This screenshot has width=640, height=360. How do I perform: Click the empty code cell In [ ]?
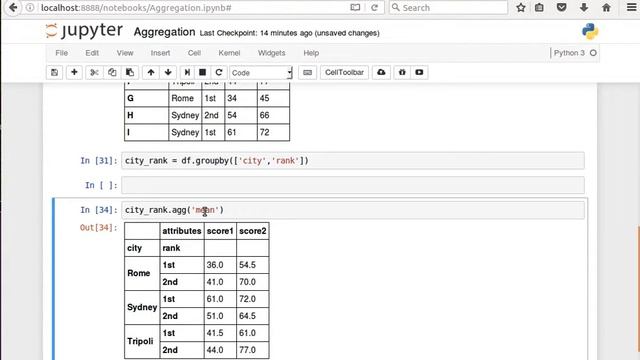[353, 185]
